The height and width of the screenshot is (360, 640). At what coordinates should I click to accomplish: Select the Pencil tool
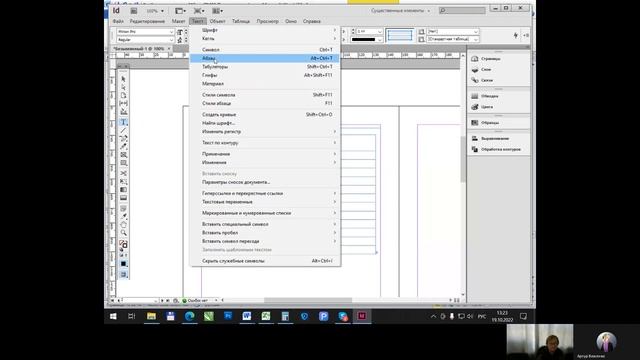(123, 147)
